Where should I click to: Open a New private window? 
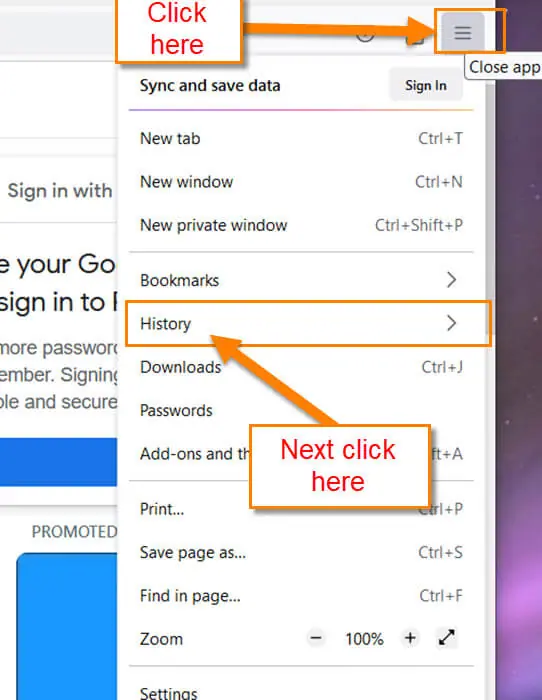click(x=301, y=225)
